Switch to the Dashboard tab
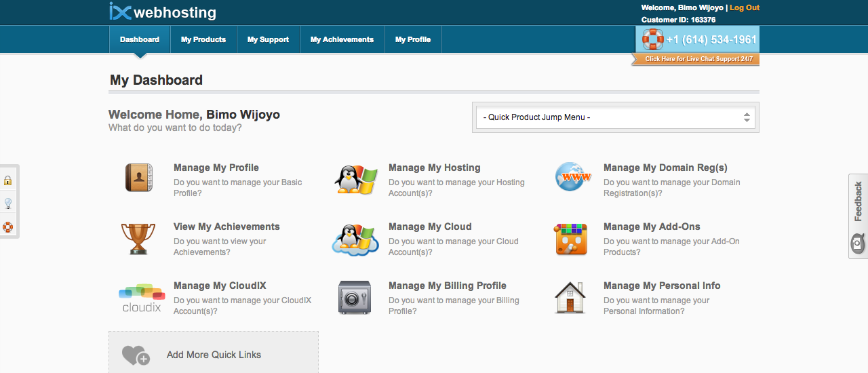Screen dimensions: 868x373 [x=140, y=39]
